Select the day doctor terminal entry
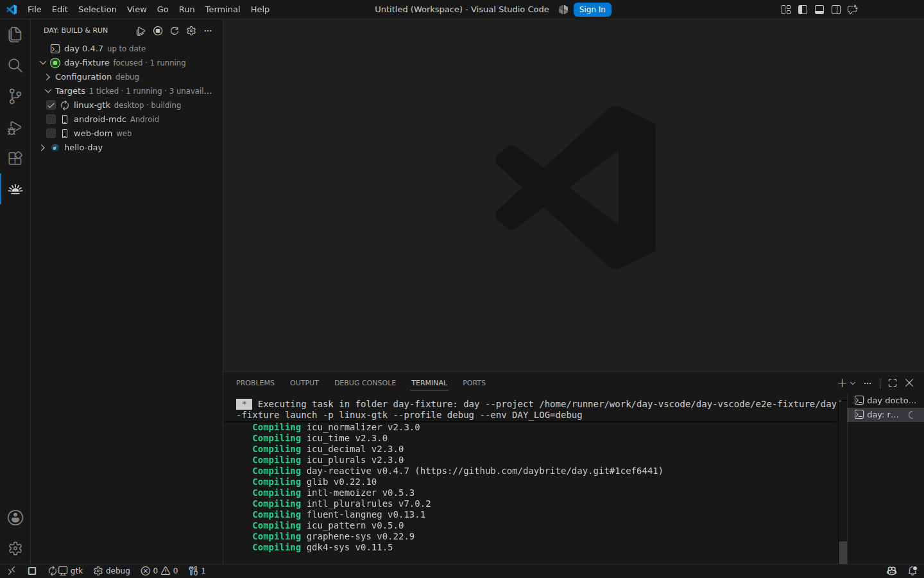 click(886, 400)
